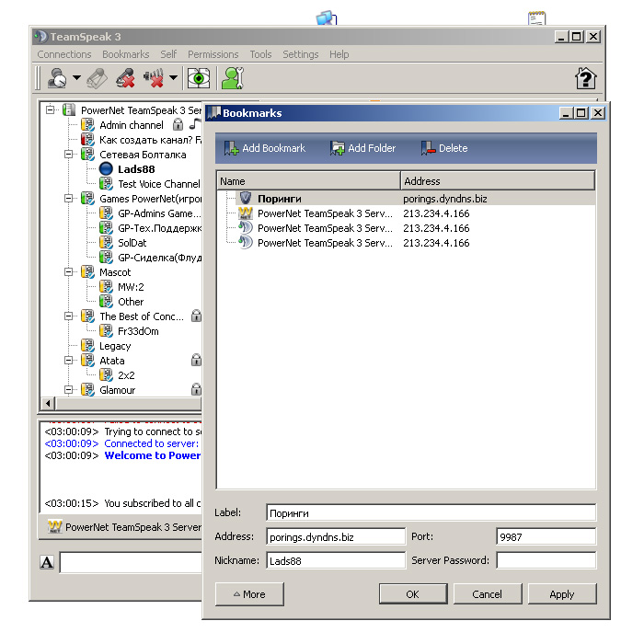Viewport: 644px width, 644px height.
Task: Open the Contacts green person icon
Action: 233,78
